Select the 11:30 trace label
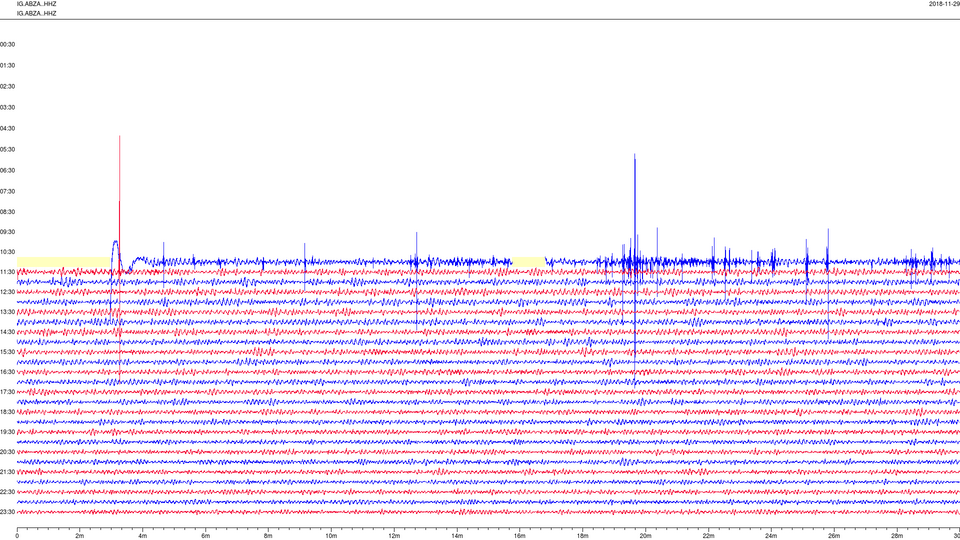This screenshot has height=540, width=960. (7, 272)
